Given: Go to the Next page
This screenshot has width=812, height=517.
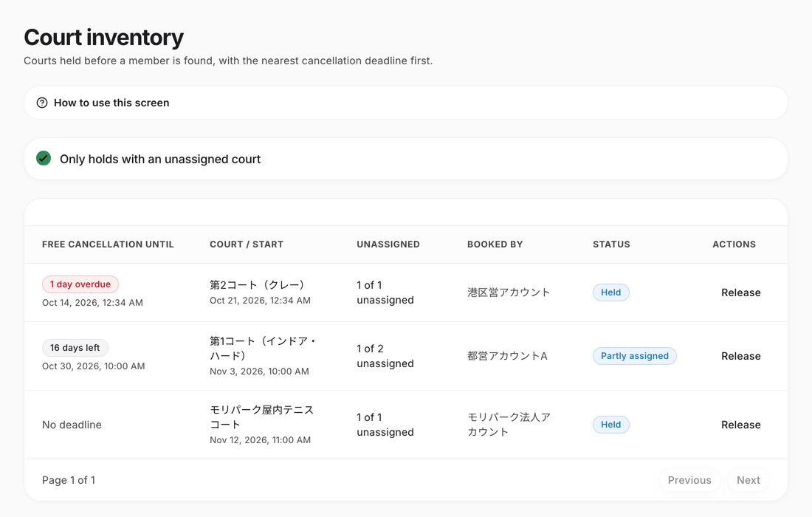Looking at the screenshot, I should click(x=749, y=480).
